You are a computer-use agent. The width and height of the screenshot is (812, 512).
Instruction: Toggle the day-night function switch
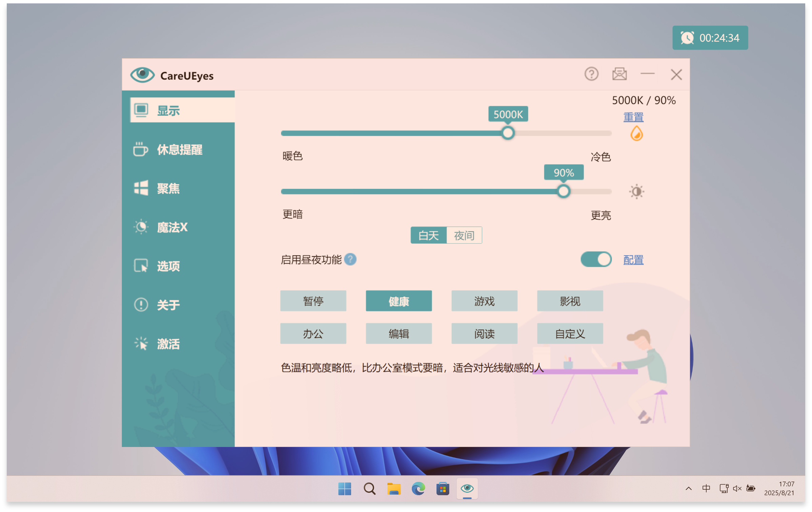tap(596, 260)
